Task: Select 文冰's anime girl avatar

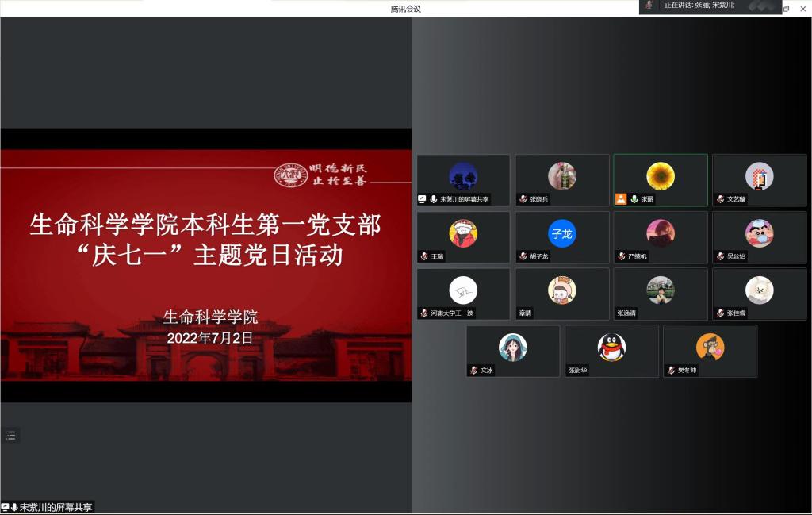Action: pos(512,347)
